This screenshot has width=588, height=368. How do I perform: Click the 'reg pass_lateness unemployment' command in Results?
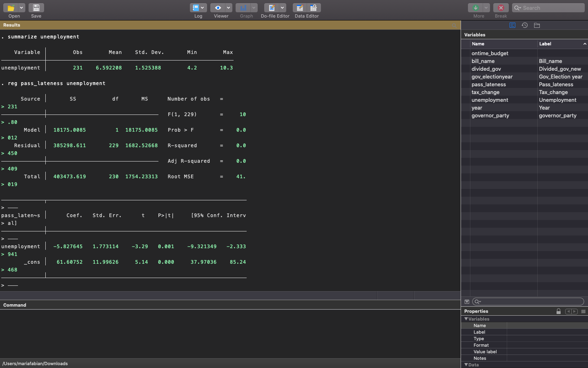pos(53,83)
